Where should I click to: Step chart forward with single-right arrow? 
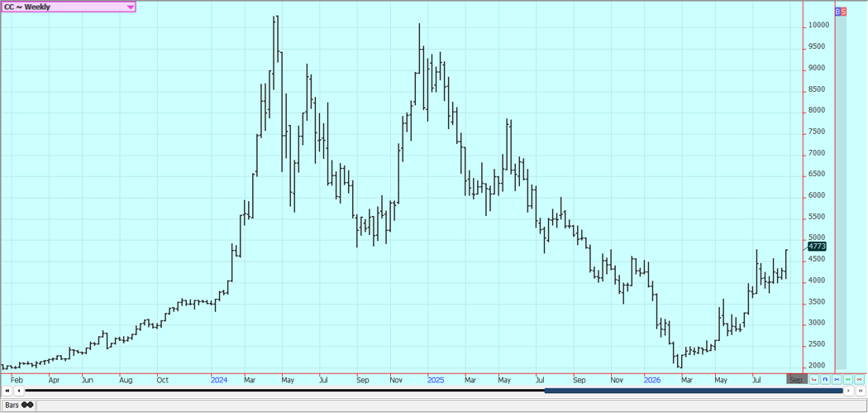849,391
